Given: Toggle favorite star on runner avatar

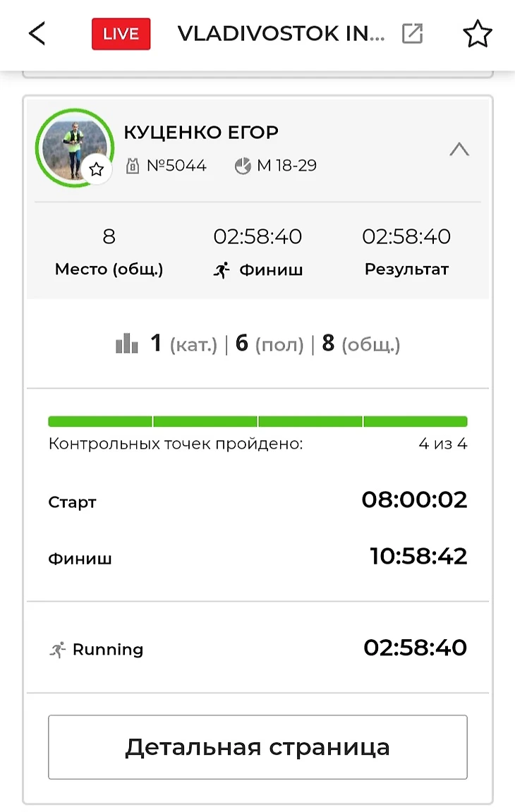Looking at the screenshot, I should [97, 169].
